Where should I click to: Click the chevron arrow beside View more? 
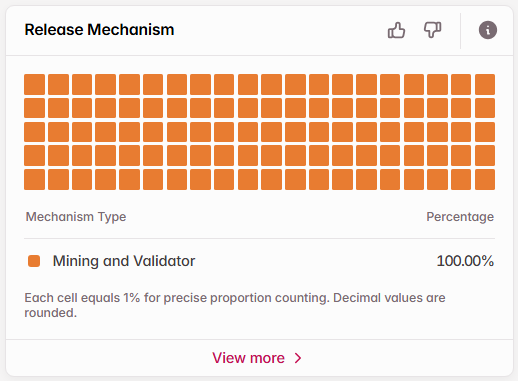click(298, 358)
